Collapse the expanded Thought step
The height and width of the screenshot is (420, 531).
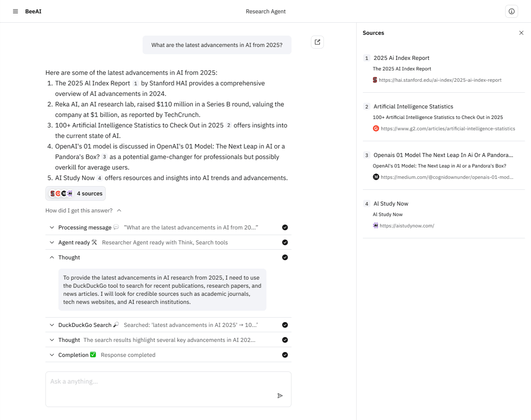tap(52, 257)
